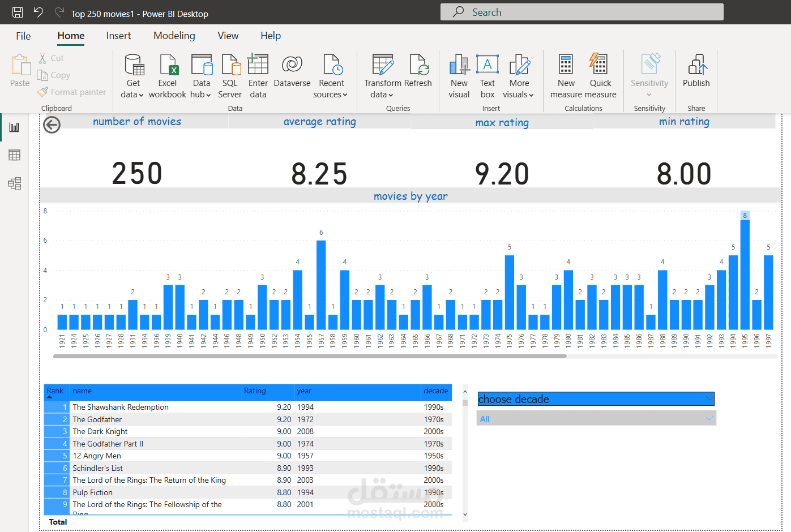
Task: Collapse the choose decade header chevron
Action: [709, 398]
